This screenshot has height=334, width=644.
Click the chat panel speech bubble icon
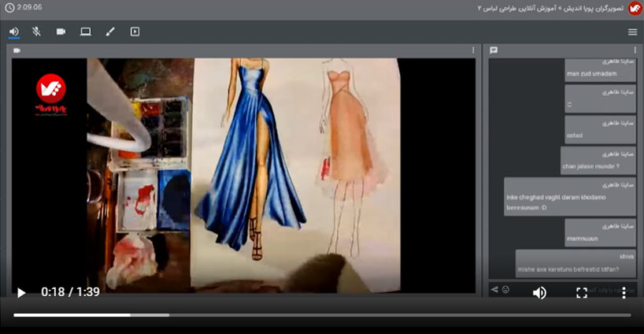pos(494,50)
